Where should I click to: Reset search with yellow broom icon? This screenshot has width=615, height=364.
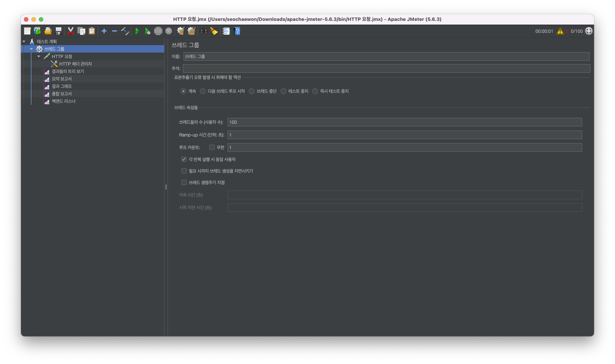[x=214, y=31]
